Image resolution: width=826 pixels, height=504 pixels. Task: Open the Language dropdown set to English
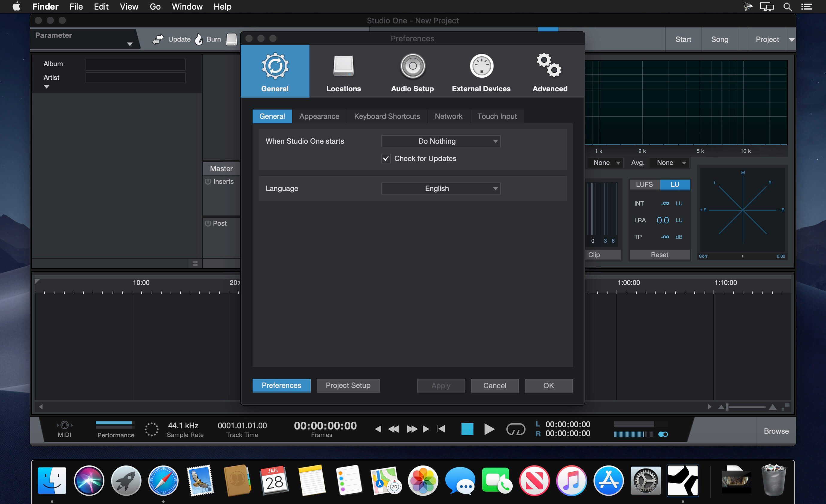pyautogui.click(x=441, y=189)
